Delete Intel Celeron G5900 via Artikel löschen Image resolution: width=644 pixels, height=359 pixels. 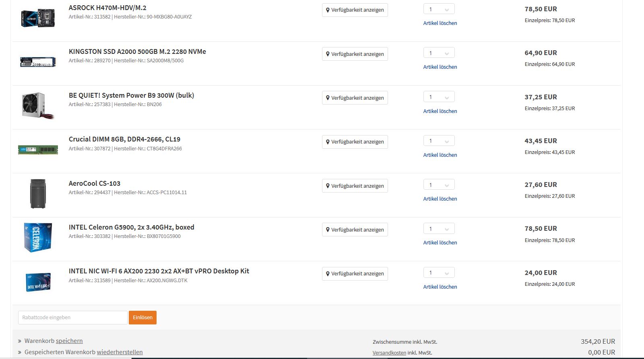pos(440,243)
